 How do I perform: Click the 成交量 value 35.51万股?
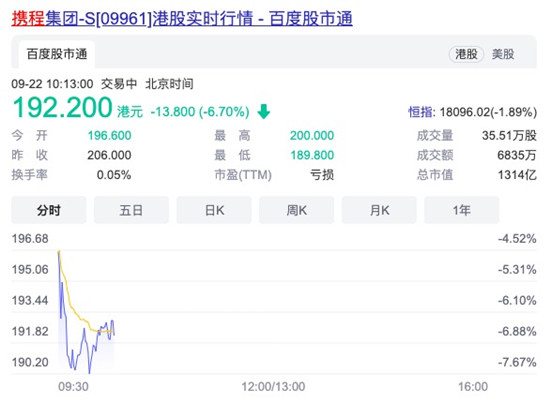pyautogui.click(x=509, y=135)
